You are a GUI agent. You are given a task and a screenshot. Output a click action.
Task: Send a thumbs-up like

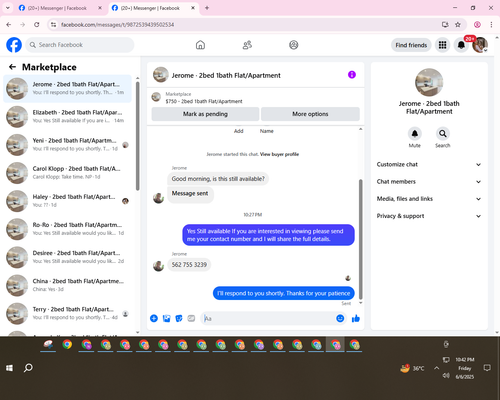click(x=356, y=318)
